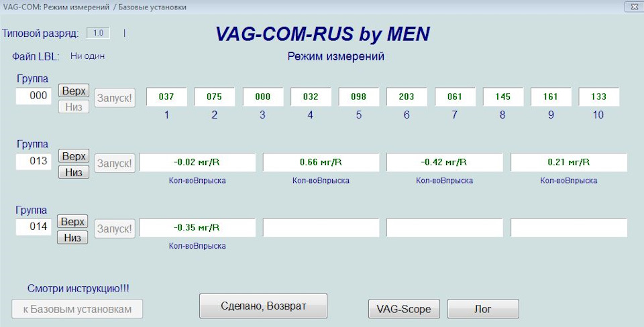Select value 203 in field 6
The image size is (644, 327).
[407, 97]
